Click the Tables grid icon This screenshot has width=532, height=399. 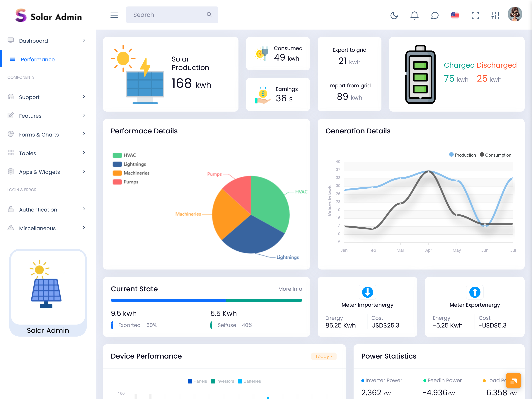tap(11, 153)
